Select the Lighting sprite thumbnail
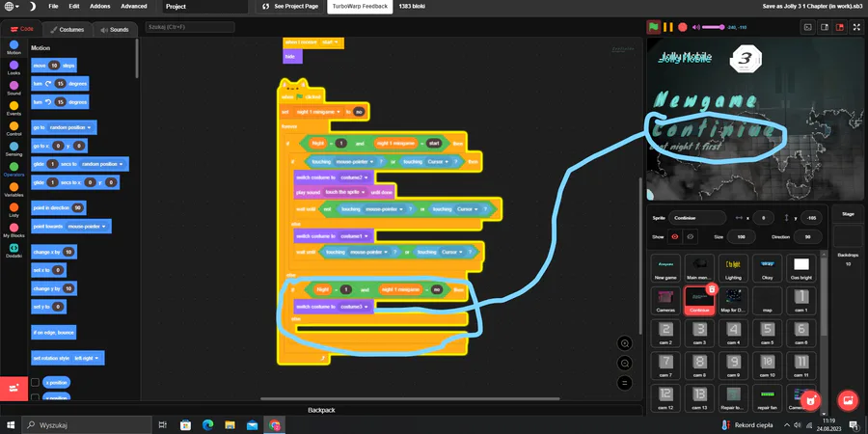Screen dimensions: 868x434 (733, 269)
